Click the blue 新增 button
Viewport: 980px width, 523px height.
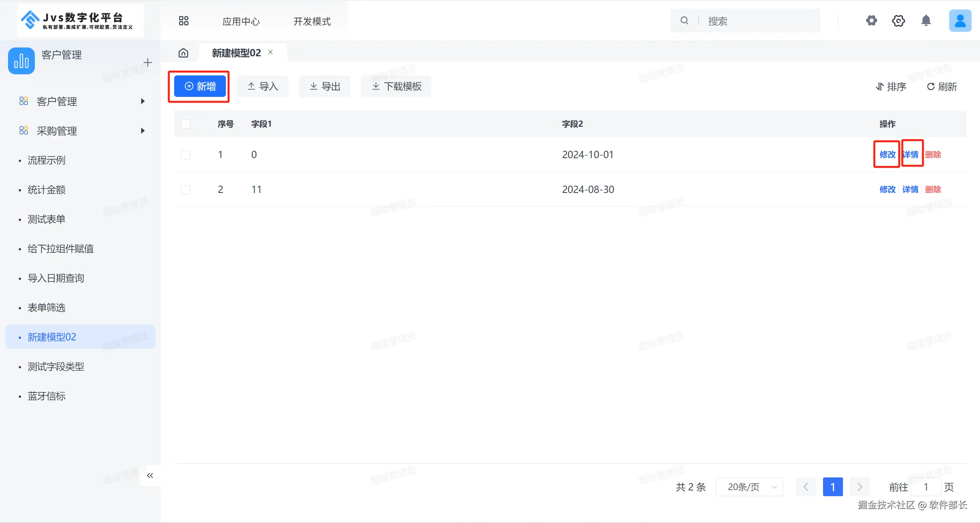click(200, 87)
